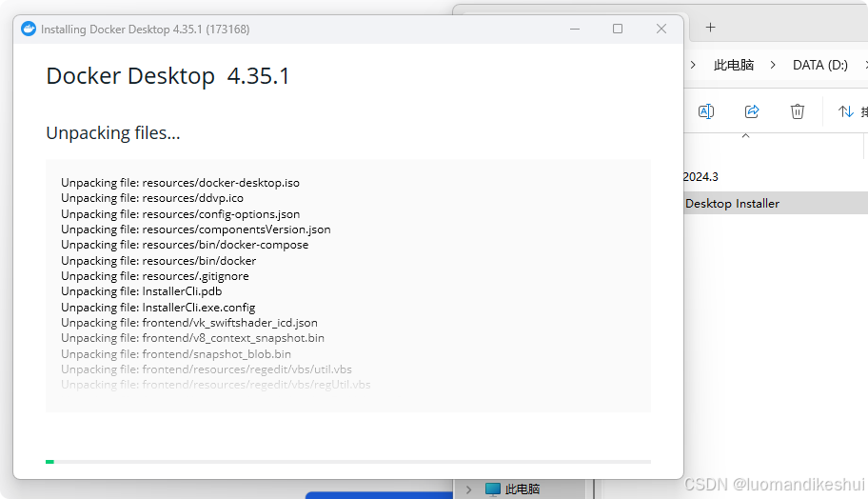Select log line 'frontend/snapshot_blob.bin'
The width and height of the screenshot is (868, 499).
point(176,354)
